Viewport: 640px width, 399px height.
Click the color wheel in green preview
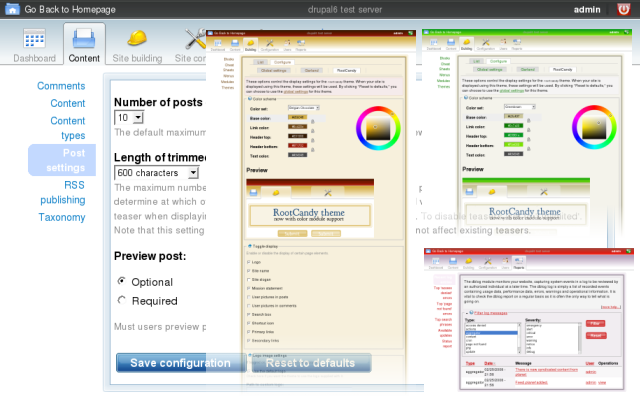[x=594, y=127]
